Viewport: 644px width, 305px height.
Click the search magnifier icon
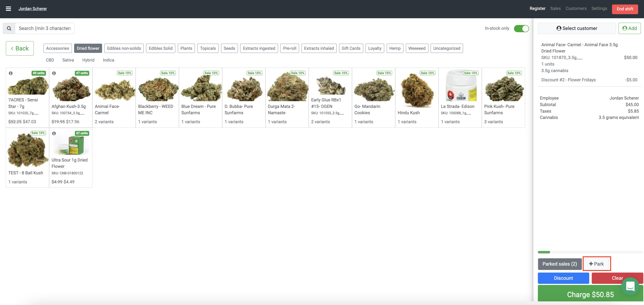click(9, 28)
